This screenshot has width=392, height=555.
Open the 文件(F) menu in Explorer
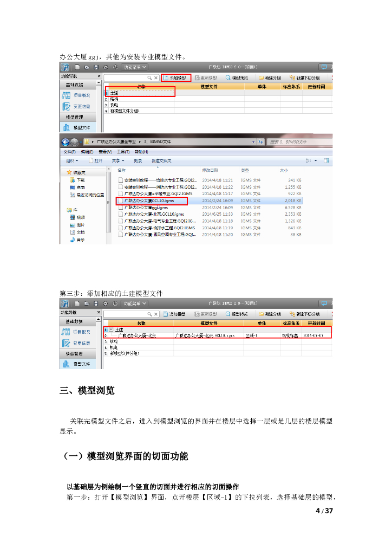pyautogui.click(x=70, y=152)
